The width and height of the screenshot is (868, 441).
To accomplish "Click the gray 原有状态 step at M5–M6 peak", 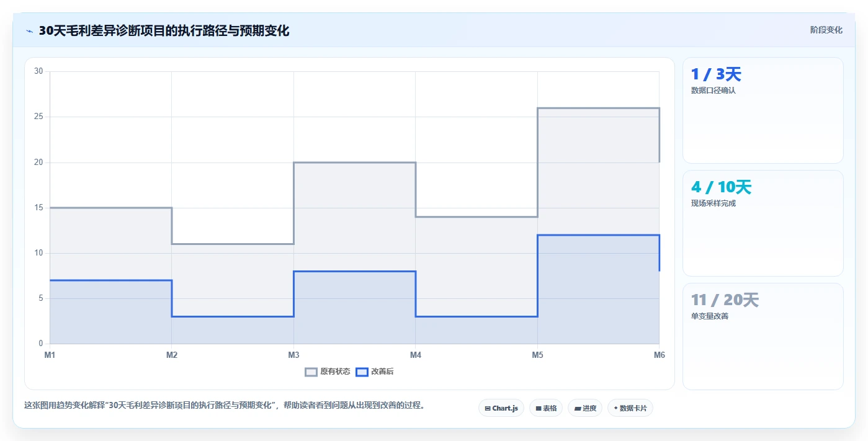I will pyautogui.click(x=598, y=108).
